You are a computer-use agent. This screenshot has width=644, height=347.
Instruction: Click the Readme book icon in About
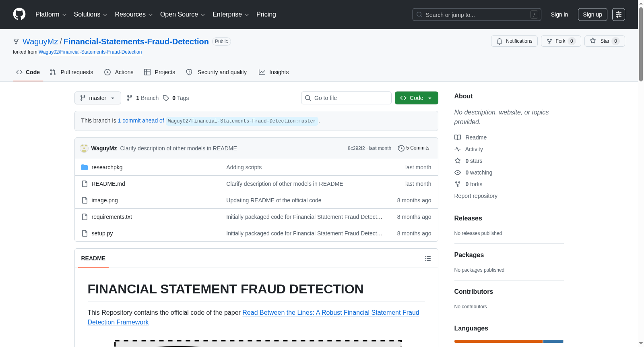pos(458,137)
